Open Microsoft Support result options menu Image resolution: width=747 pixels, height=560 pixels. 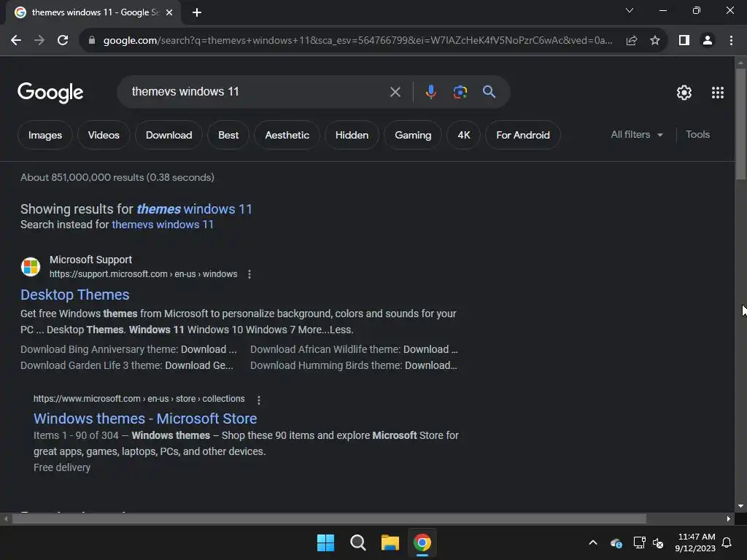click(249, 274)
